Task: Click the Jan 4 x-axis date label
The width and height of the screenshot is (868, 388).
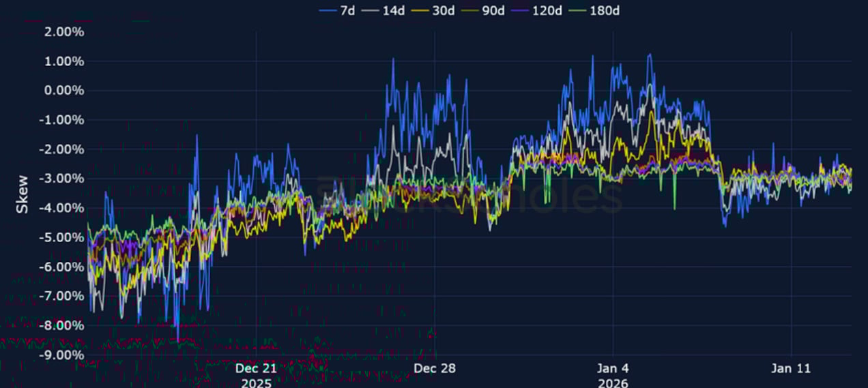Action: click(612, 368)
